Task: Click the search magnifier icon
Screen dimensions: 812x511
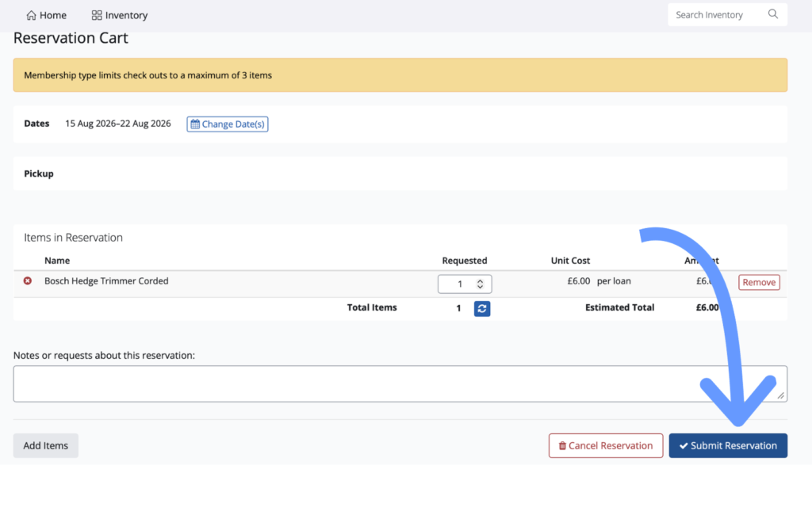Action: (x=773, y=14)
